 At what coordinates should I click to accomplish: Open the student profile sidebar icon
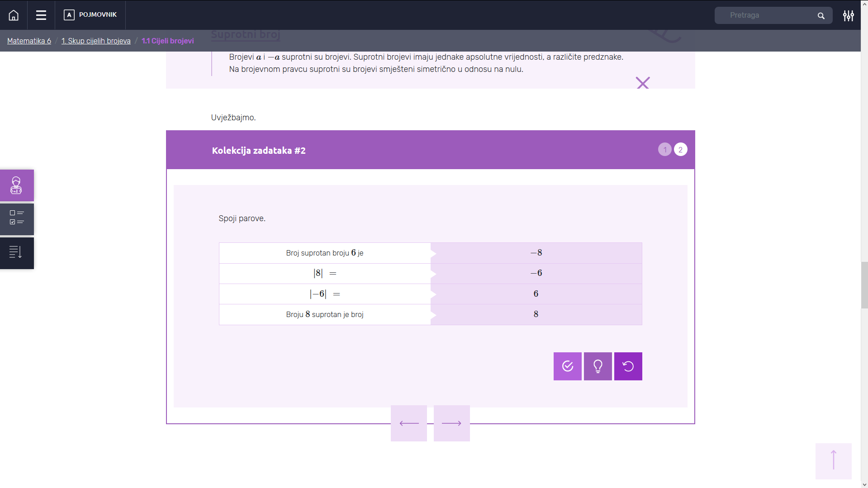click(17, 185)
